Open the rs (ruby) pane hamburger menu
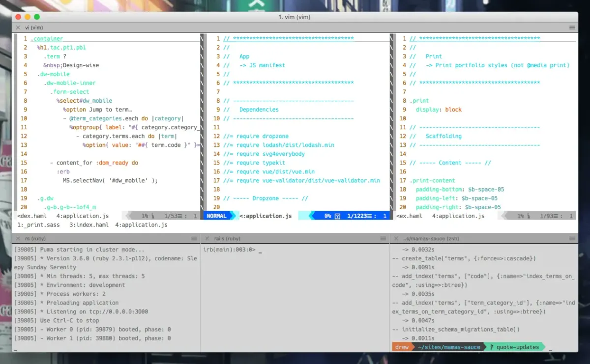Image resolution: width=590 pixels, height=364 pixels. 194,238
